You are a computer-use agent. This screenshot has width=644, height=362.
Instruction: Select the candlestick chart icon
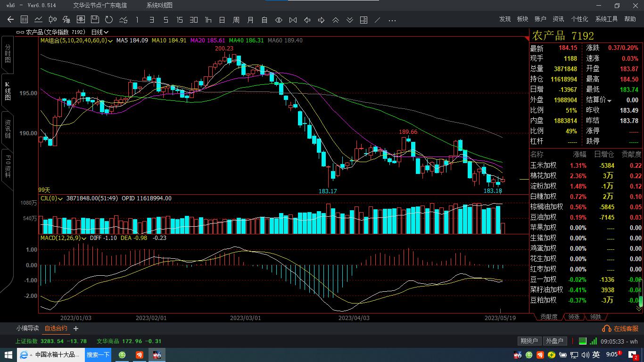53,20
